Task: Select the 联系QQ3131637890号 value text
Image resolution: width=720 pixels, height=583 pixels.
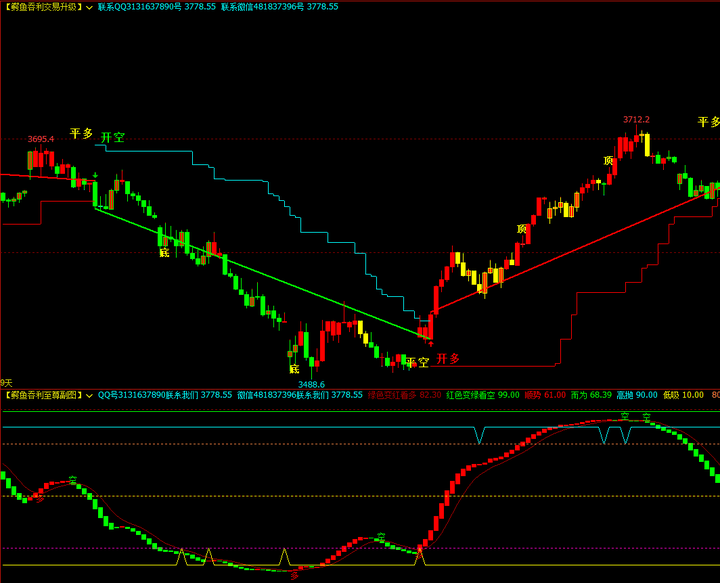Action: pos(157,7)
